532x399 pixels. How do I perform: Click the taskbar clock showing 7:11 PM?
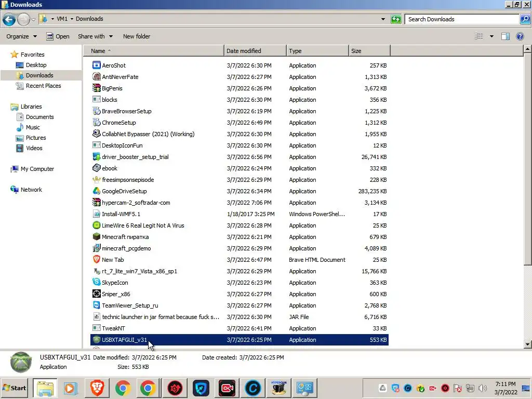(505, 384)
